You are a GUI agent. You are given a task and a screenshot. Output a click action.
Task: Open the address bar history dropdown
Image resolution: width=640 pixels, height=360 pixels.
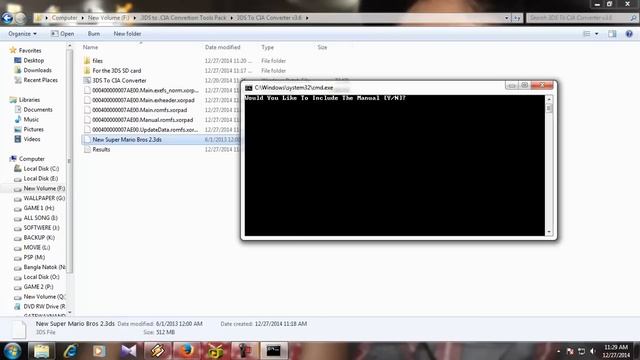tap(507, 18)
